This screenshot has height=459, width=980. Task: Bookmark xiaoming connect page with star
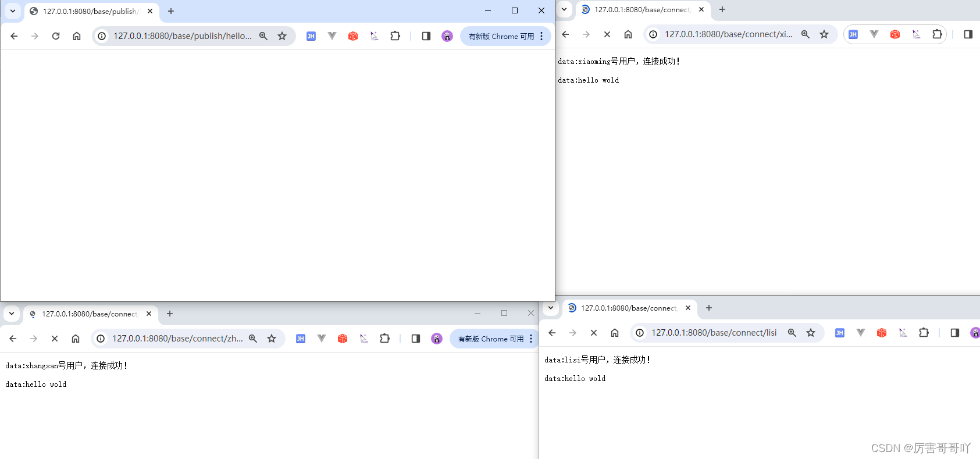824,34
